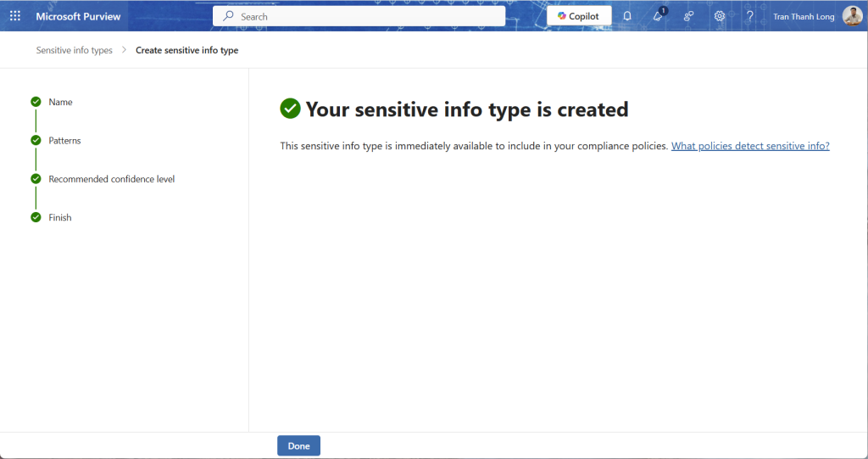Click the search magnifier icon
The image size is (868, 459).
[228, 16]
